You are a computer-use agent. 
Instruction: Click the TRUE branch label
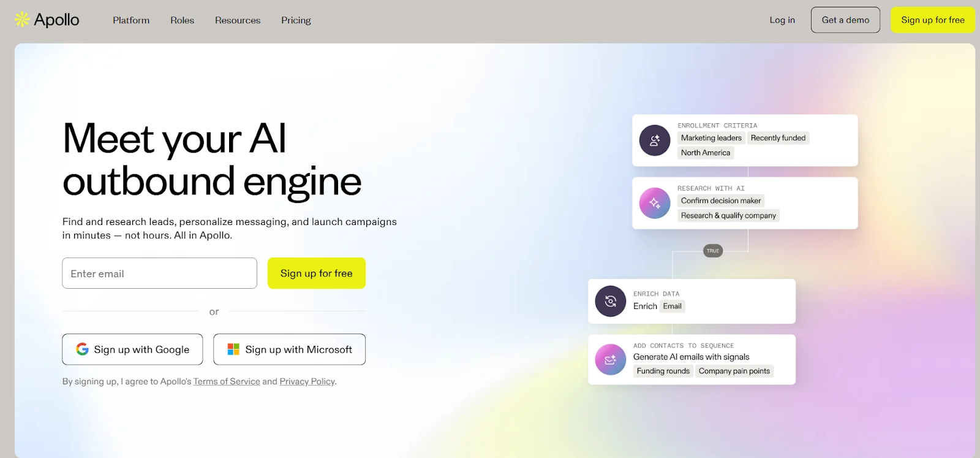[x=713, y=251]
